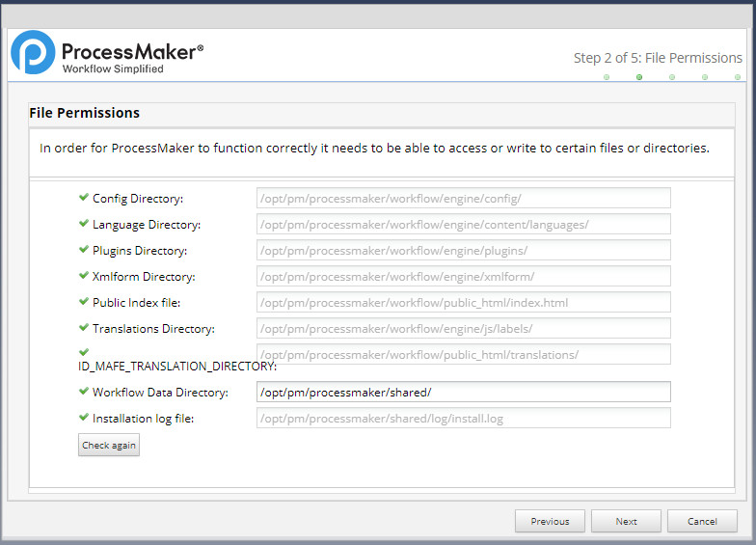Click the ProcessMaker wordmark text
Screen dimensions: 756x545
coord(133,52)
